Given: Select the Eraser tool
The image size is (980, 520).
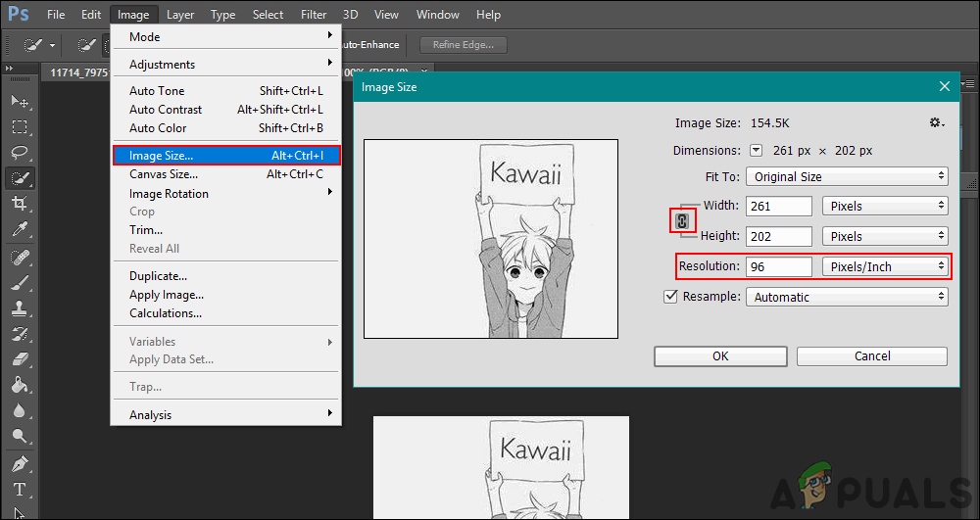Looking at the screenshot, I should pyautogui.click(x=19, y=359).
